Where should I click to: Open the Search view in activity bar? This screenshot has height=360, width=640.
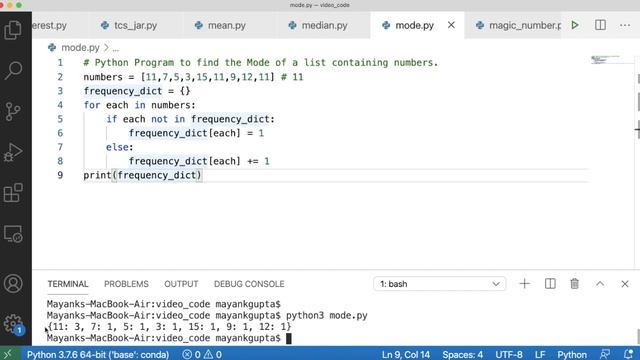pyautogui.click(x=13, y=70)
